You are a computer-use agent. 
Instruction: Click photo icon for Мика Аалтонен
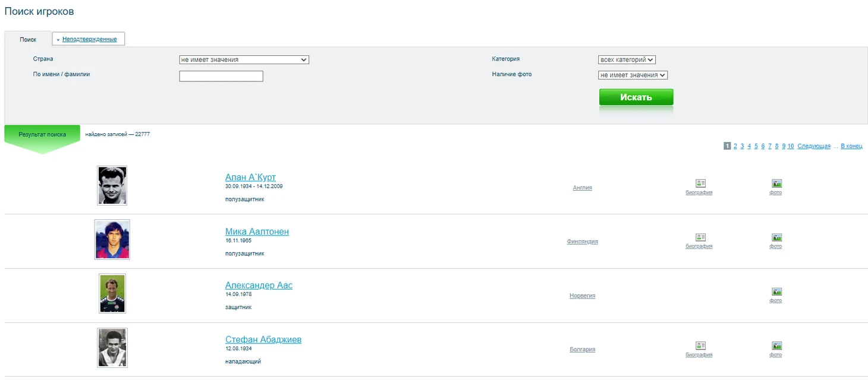coord(776,238)
